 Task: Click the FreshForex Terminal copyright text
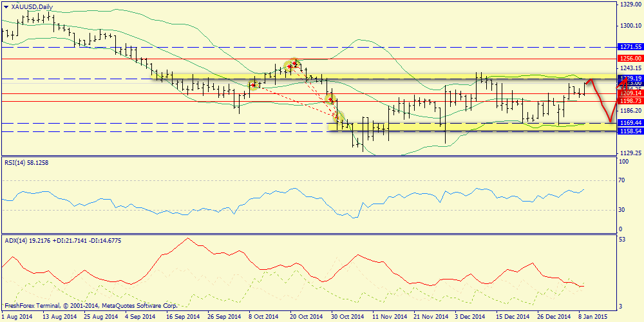[x=90, y=305]
